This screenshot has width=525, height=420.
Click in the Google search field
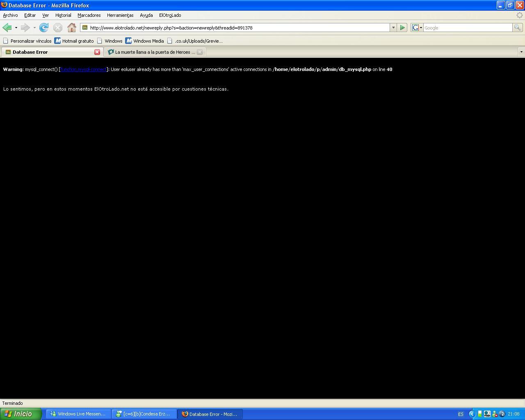pyautogui.click(x=468, y=27)
